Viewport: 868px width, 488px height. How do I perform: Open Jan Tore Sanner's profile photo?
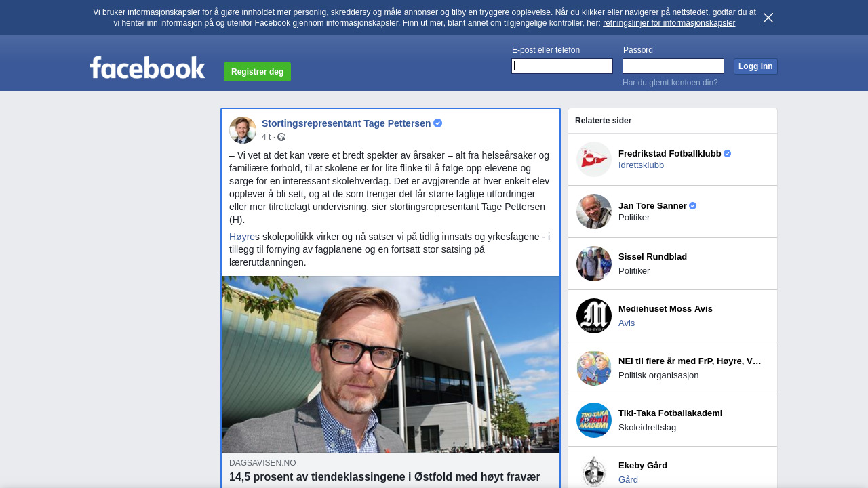(594, 211)
